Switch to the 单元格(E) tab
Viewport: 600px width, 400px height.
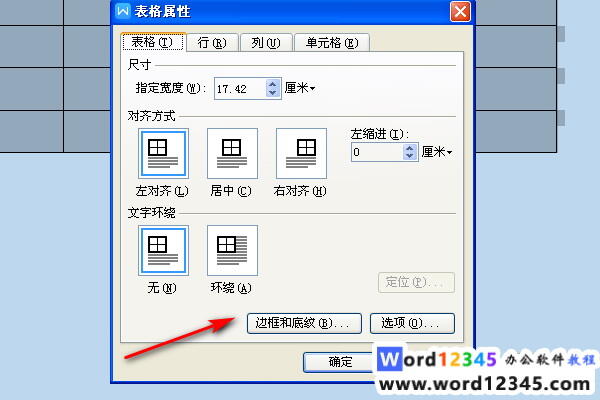tap(332, 42)
